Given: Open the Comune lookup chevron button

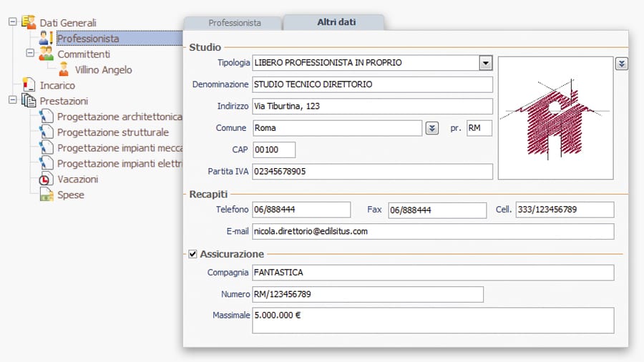Looking at the screenshot, I should (x=432, y=128).
